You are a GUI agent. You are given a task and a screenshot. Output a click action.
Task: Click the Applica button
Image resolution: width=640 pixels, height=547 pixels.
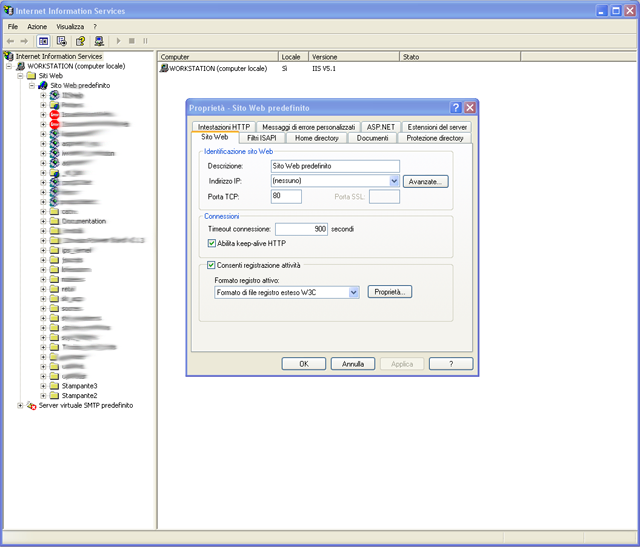coord(402,364)
